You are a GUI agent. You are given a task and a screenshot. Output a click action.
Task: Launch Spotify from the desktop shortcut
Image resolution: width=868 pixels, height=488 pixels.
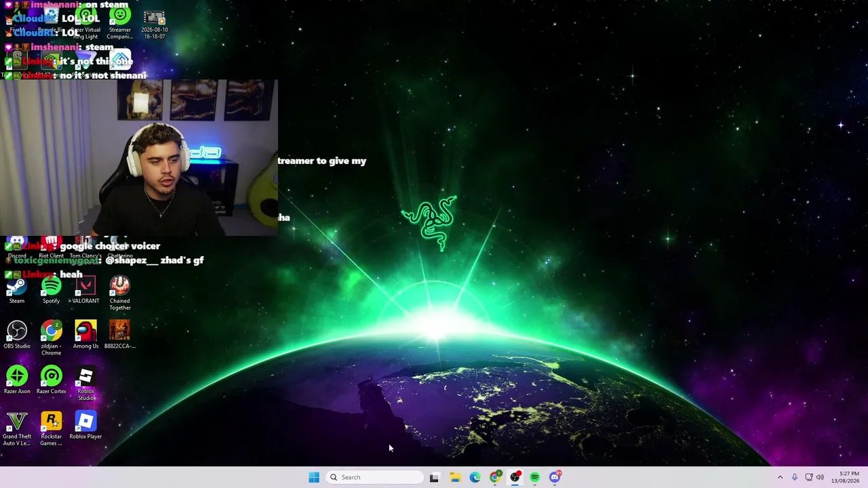click(51, 291)
